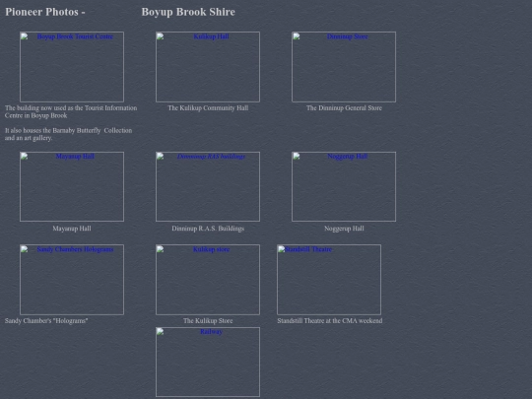Click caption 'Standstill Theatre at the CMA weekend'
The image size is (532, 399).
330,320
